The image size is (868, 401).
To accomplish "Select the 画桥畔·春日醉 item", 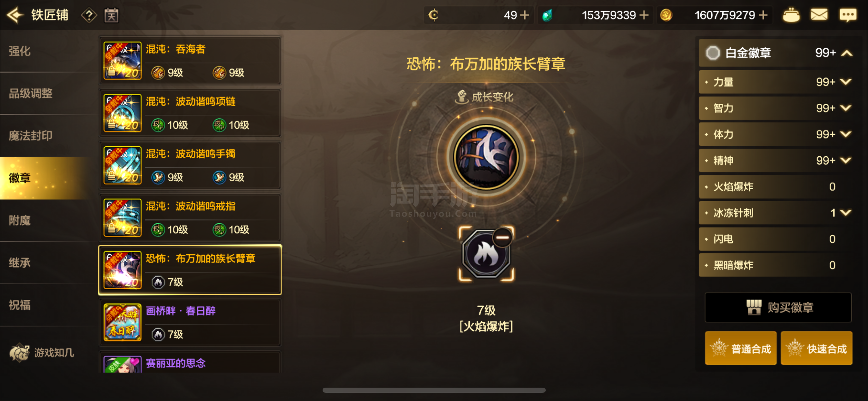I will coord(190,322).
